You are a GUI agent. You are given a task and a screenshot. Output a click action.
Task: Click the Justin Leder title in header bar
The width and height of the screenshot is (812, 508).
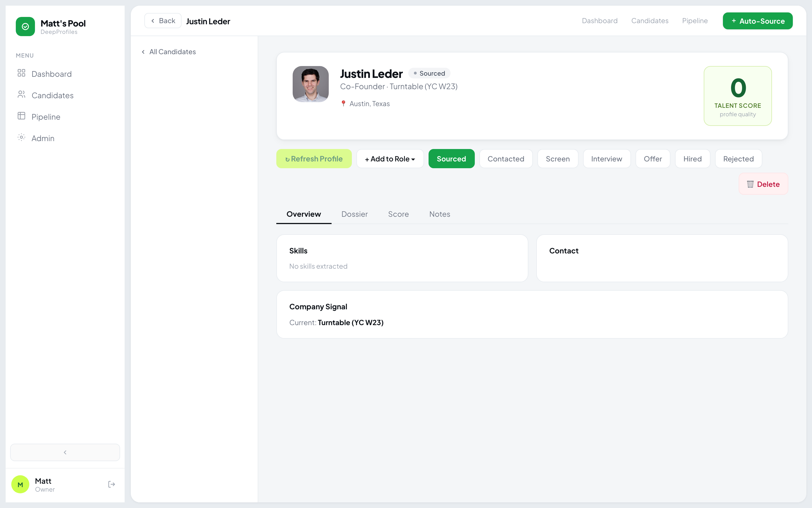coord(208,21)
